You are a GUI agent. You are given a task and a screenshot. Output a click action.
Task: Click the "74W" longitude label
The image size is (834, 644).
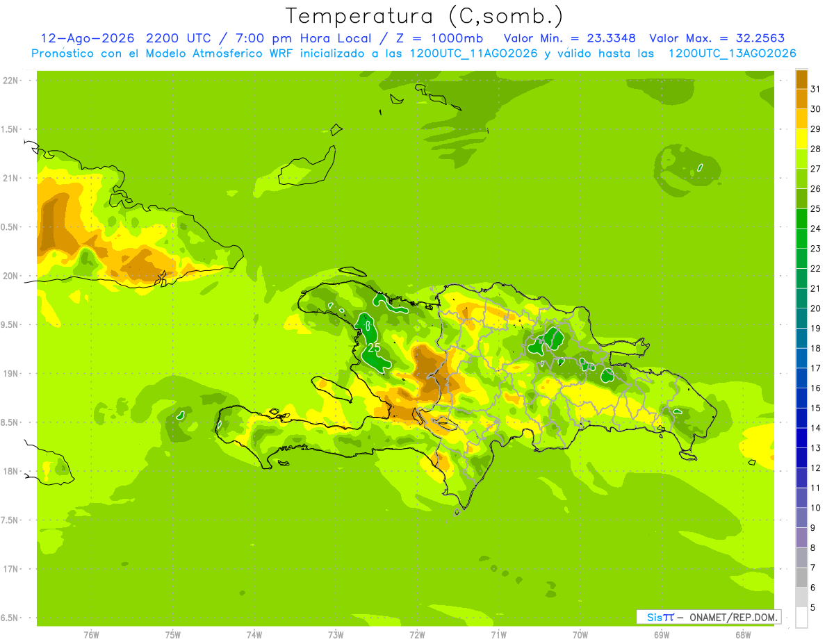click(x=254, y=635)
